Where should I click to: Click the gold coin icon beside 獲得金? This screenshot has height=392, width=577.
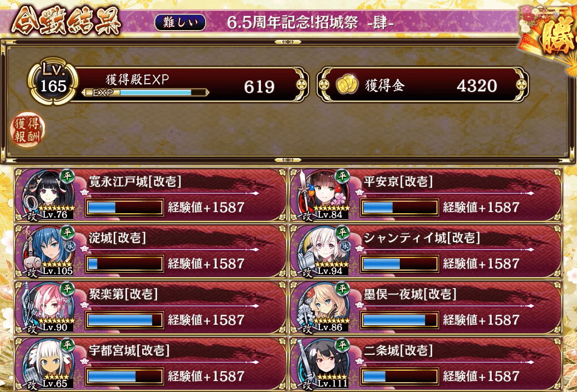coord(347,85)
